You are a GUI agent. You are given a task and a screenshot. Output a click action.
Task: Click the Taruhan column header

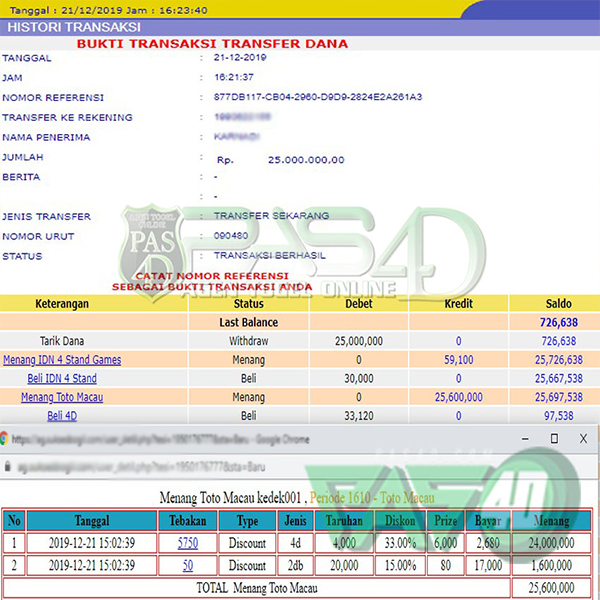pyautogui.click(x=344, y=521)
